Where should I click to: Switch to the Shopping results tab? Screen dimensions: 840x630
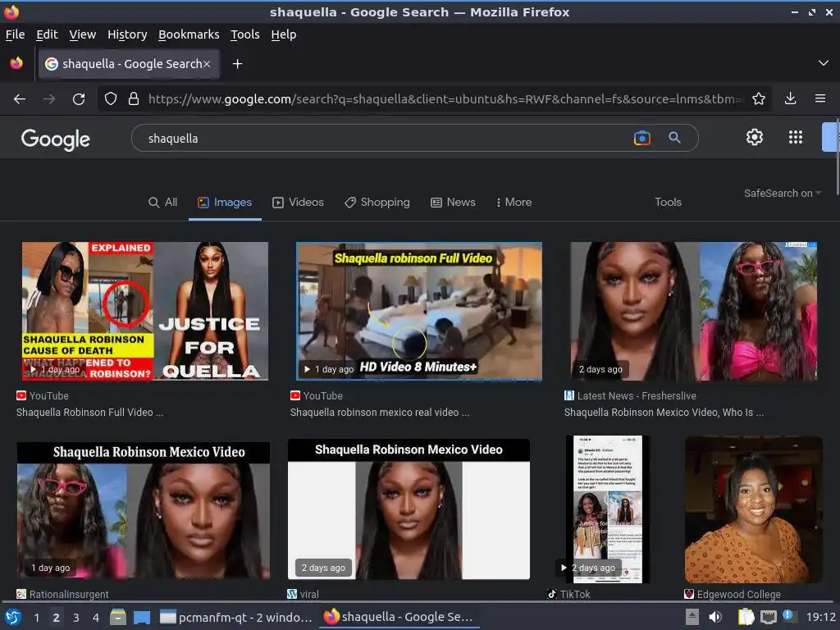click(x=377, y=202)
